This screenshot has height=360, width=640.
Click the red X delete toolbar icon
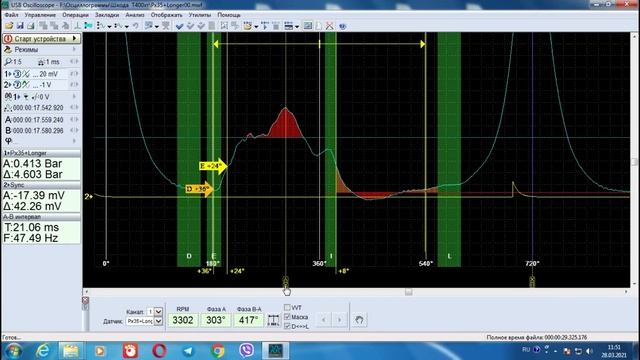click(x=329, y=26)
